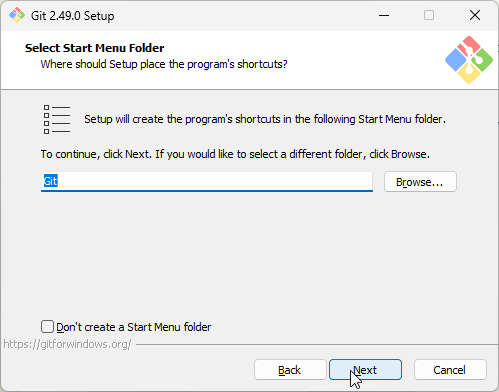The width and height of the screenshot is (499, 392).
Task: Open the Browse... folder dialog
Action: coord(420,182)
